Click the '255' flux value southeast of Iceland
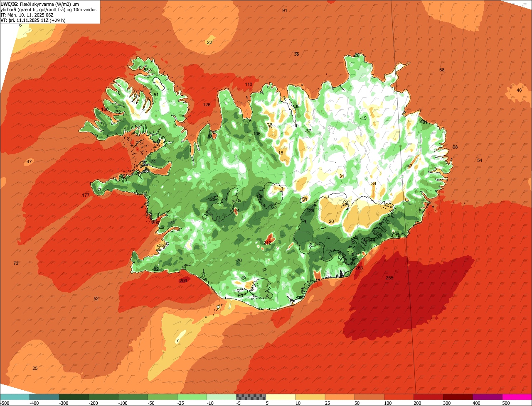This screenshot has width=532, height=406. tap(389, 278)
